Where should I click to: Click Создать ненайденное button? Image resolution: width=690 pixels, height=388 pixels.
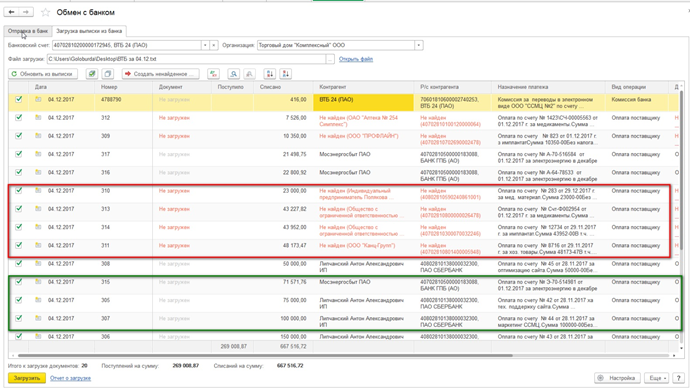pos(161,74)
